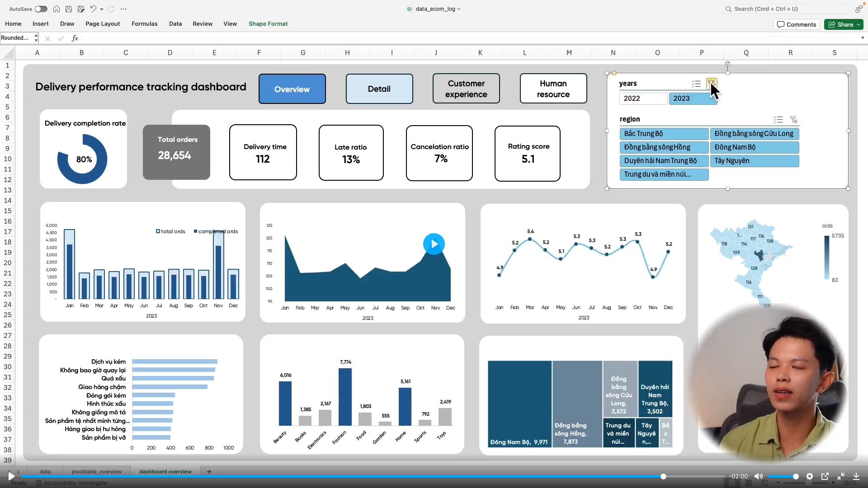Toggle the AutoSave switch

(x=41, y=9)
